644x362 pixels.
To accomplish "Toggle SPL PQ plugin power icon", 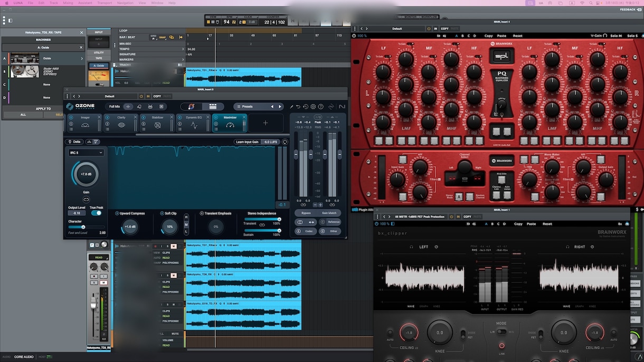I will click(x=354, y=36).
